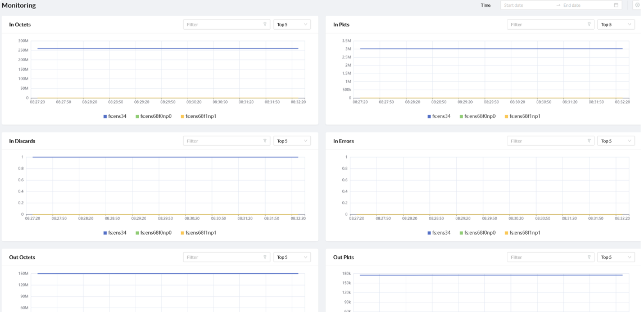
Task: Click the calendar icon in the Time range picker
Action: 616,5
